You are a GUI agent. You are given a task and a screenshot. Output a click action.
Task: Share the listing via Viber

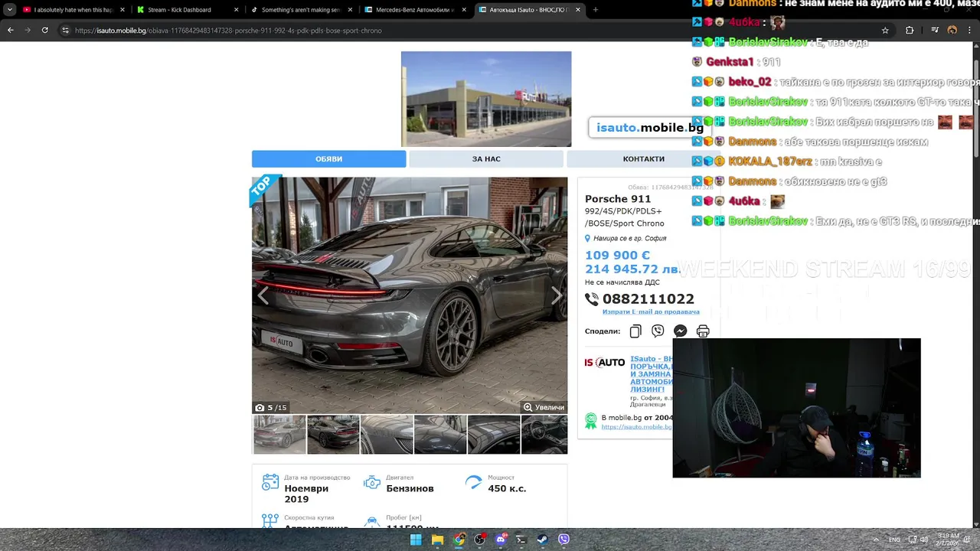(658, 331)
